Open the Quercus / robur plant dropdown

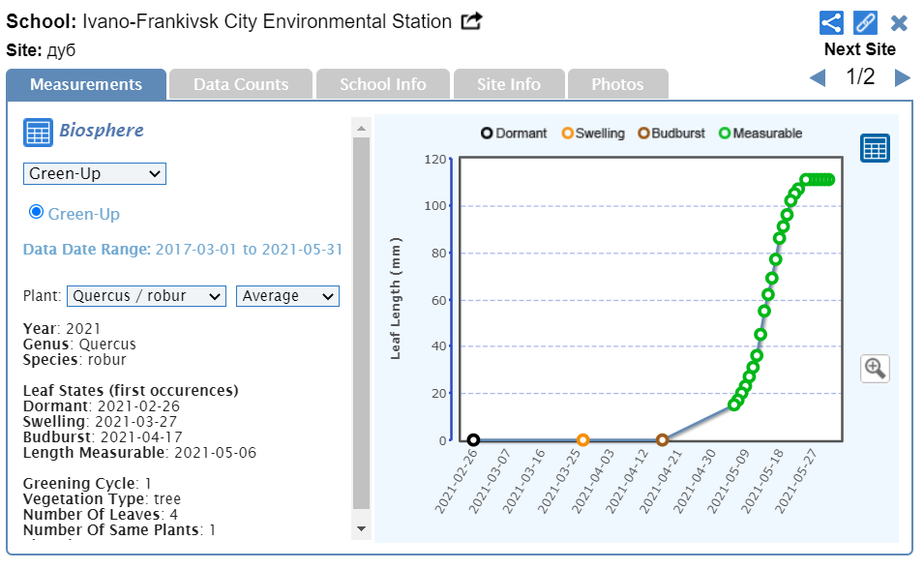coord(146,296)
